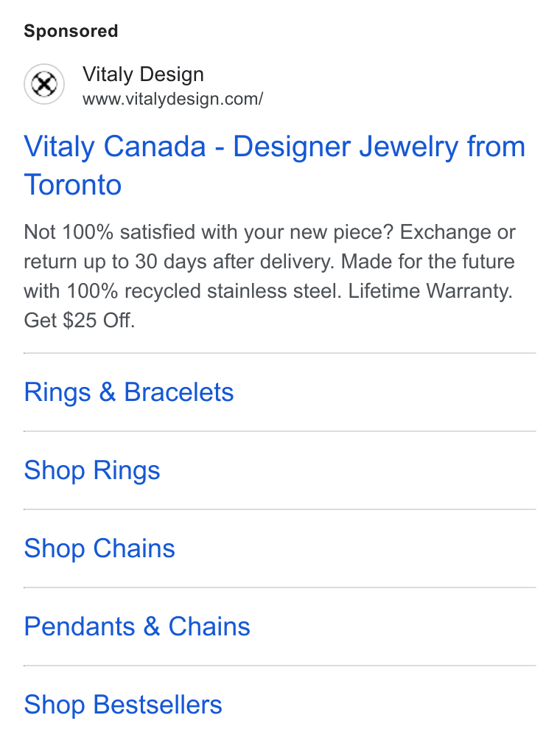Open the Vitaly Canada Designer Jewelry headline
The height and width of the screenshot is (743, 560).
point(275,165)
